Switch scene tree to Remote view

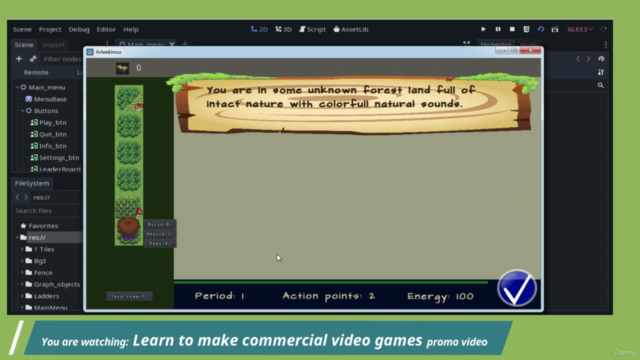pos(36,72)
